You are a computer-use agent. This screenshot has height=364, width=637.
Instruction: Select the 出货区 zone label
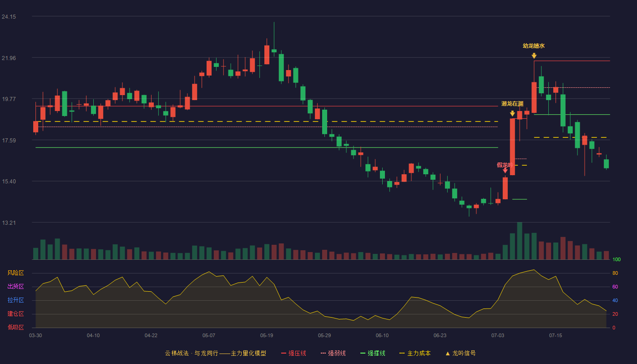(x=15, y=287)
